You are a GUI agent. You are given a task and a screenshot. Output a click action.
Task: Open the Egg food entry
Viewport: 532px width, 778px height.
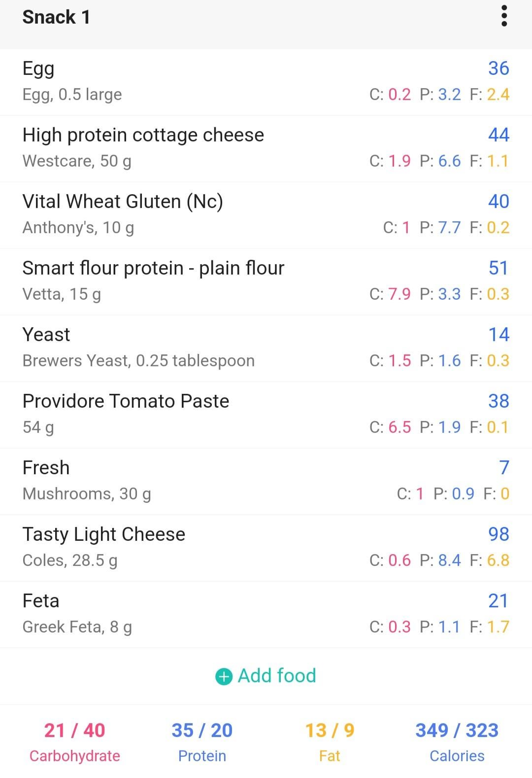(x=266, y=82)
